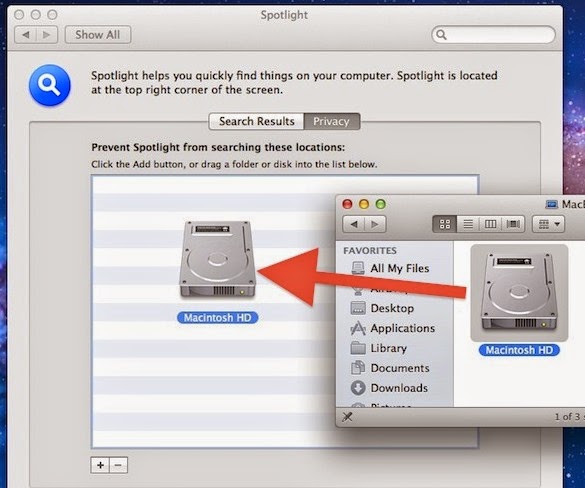This screenshot has height=488, width=585.
Task: Zoom the Finder window with green button
Action: 381,204
